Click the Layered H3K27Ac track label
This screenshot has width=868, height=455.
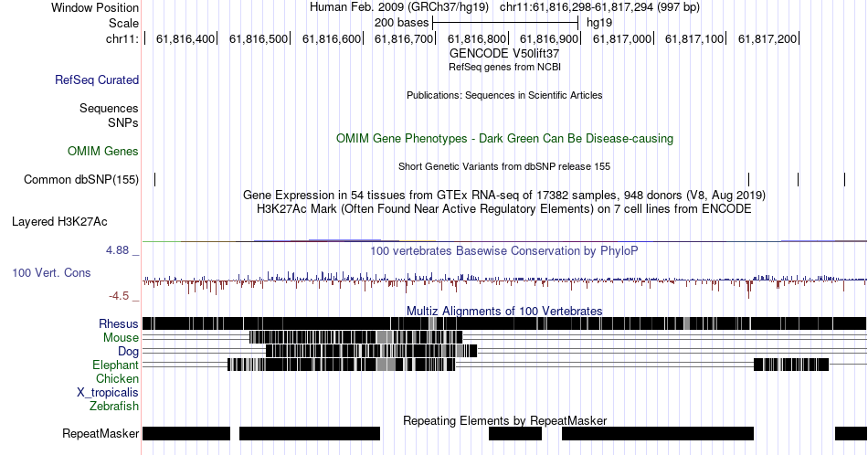pyautogui.click(x=59, y=221)
